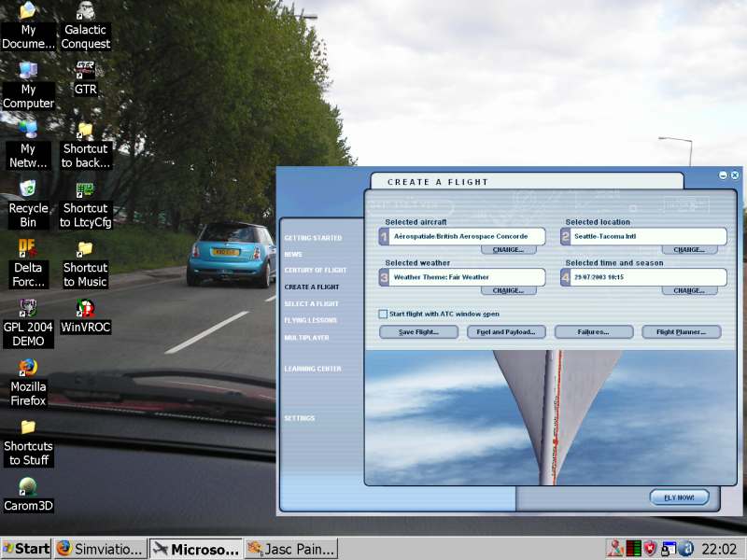Switch to Microsoft Flight Simulator taskbar button
This screenshot has width=747, height=560.
(196, 549)
